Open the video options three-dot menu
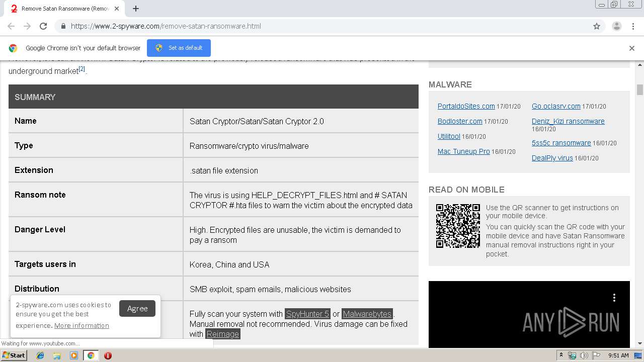This screenshot has width=644, height=362. coord(614,298)
